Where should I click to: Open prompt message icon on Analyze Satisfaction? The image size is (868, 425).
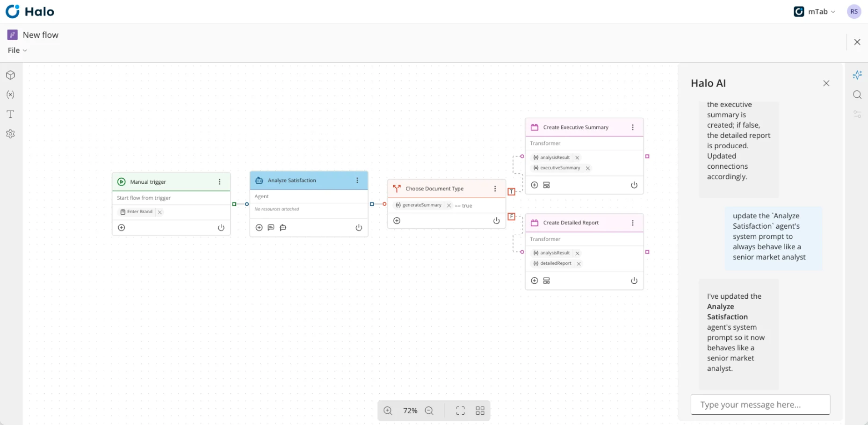click(x=271, y=228)
